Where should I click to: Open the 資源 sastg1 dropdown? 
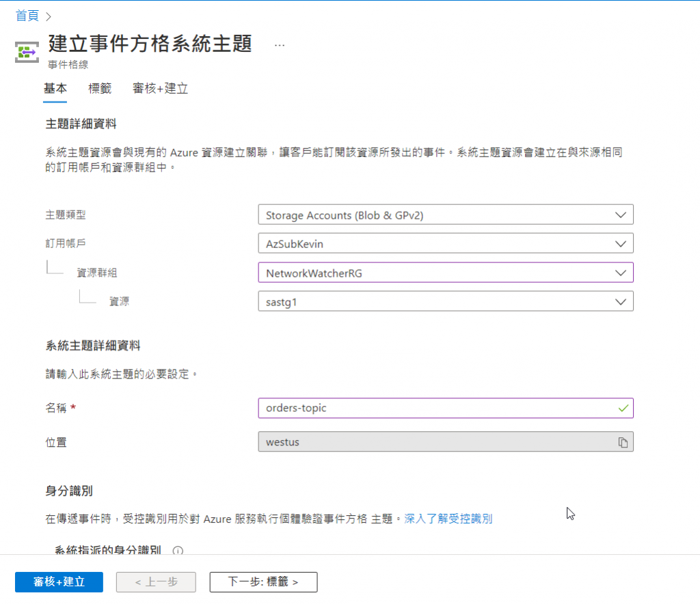(x=446, y=301)
